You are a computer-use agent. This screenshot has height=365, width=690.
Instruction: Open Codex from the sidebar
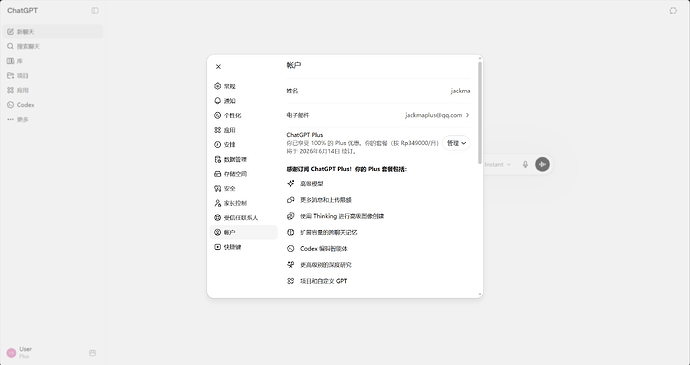point(53,105)
